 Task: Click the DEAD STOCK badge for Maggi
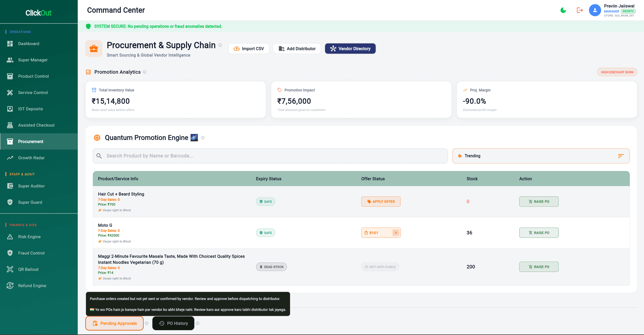271,267
